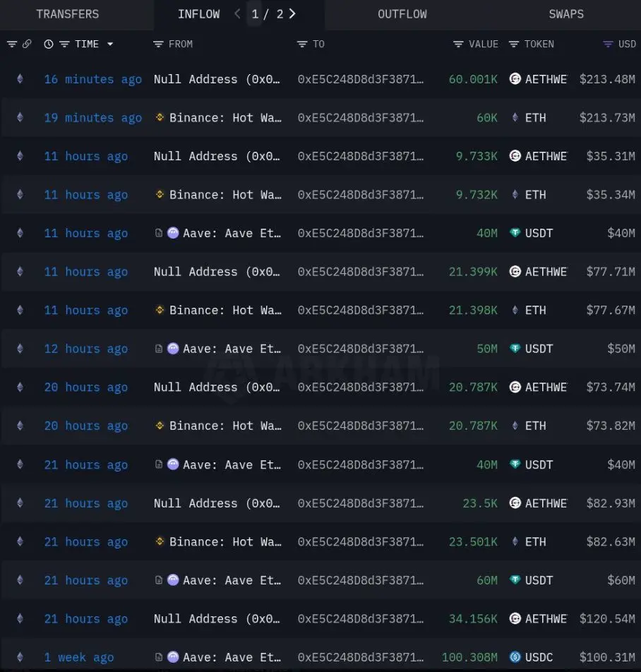This screenshot has width=641, height=672.
Task: Click the $213.73M USD amount
Action: point(607,118)
